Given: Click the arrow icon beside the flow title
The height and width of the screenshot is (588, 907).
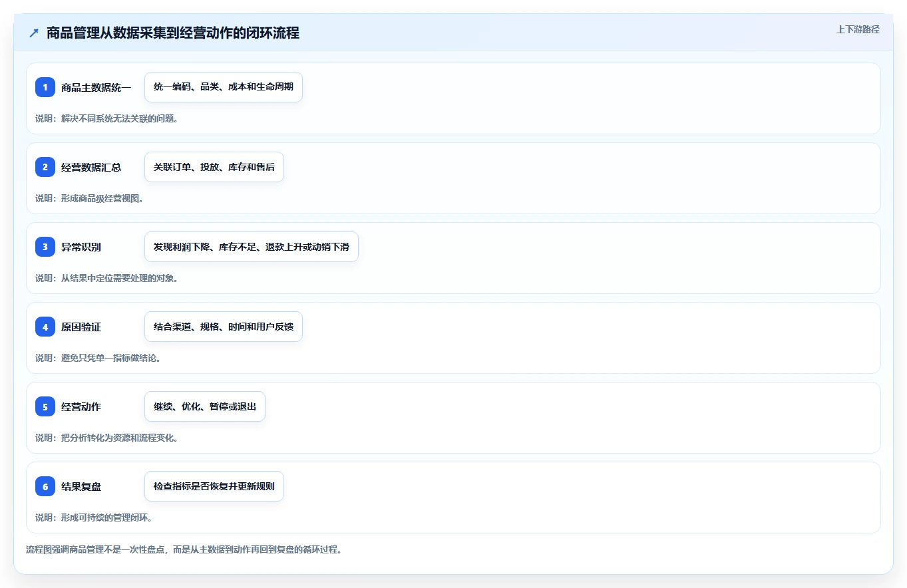Looking at the screenshot, I should tap(34, 33).
